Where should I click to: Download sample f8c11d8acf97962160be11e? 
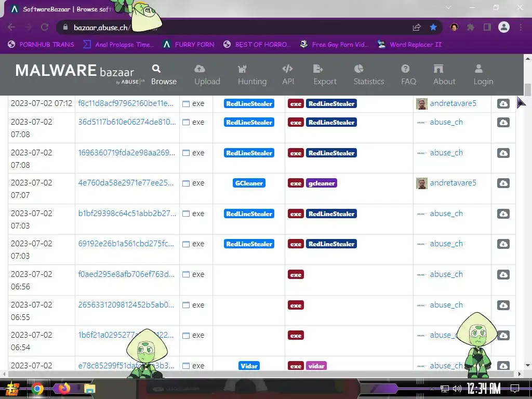[503, 103]
